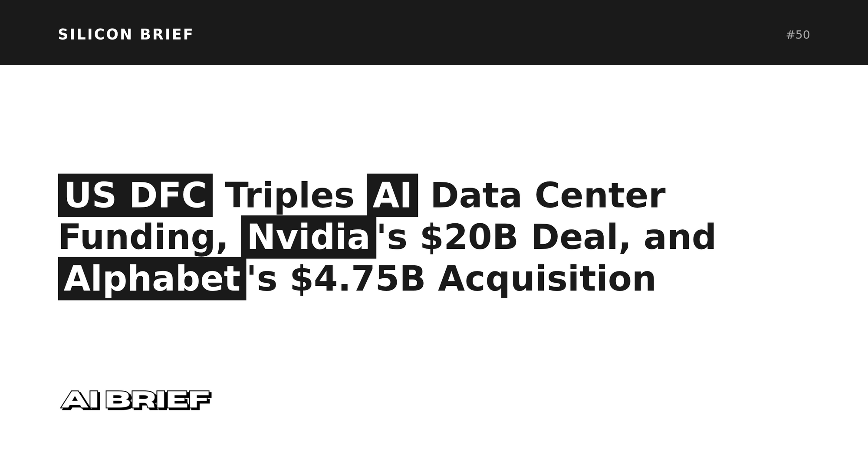Click the #50 issue number

(798, 35)
